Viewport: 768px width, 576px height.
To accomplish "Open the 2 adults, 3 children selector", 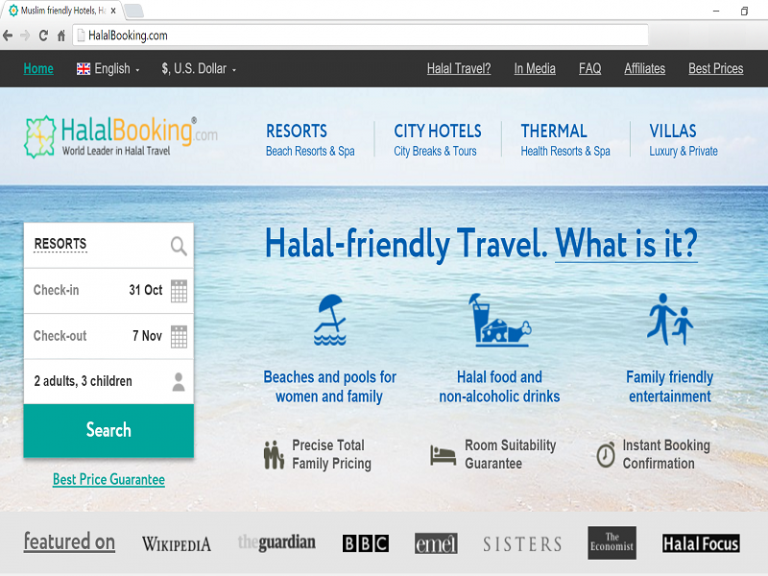I will point(109,382).
